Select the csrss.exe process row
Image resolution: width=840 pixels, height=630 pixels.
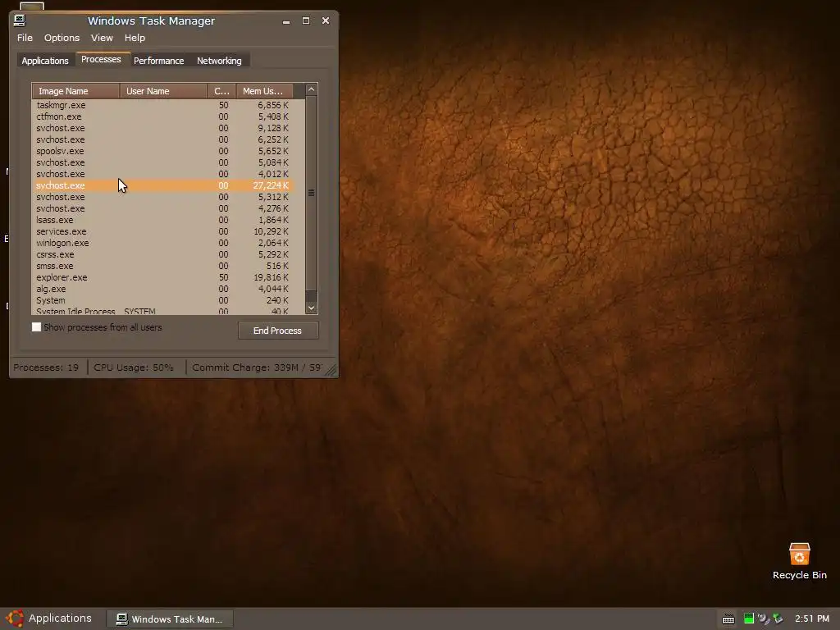[162, 254]
